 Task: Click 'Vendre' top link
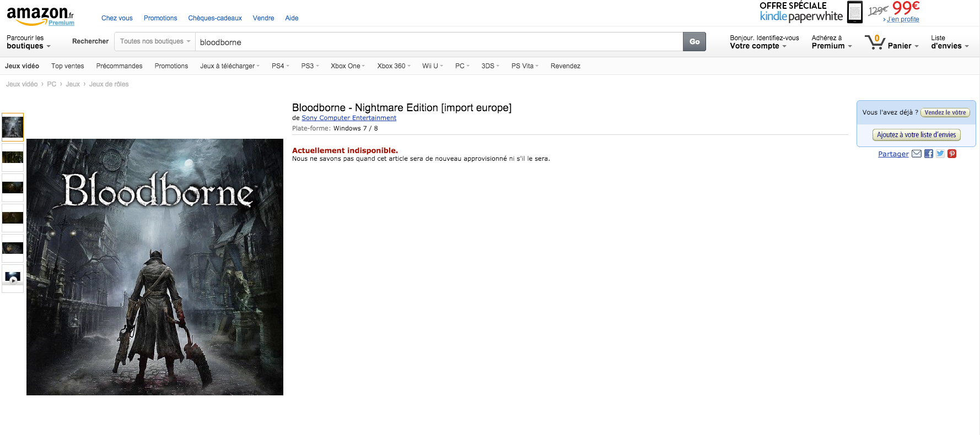pyautogui.click(x=263, y=18)
